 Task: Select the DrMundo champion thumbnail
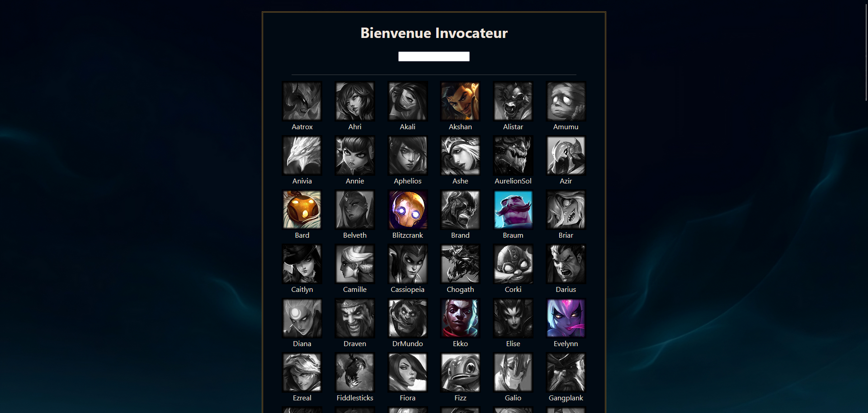click(x=407, y=318)
